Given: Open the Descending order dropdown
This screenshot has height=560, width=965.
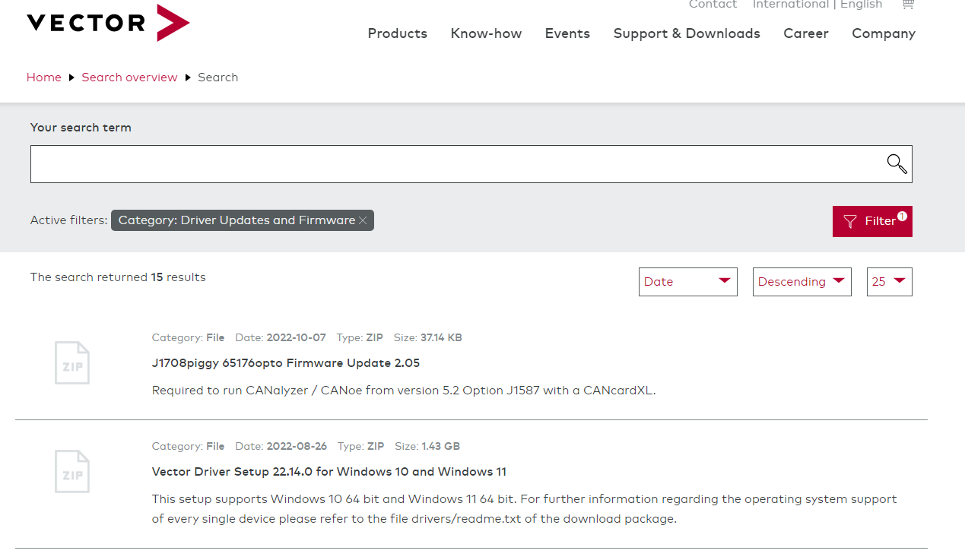Looking at the screenshot, I should pos(802,281).
